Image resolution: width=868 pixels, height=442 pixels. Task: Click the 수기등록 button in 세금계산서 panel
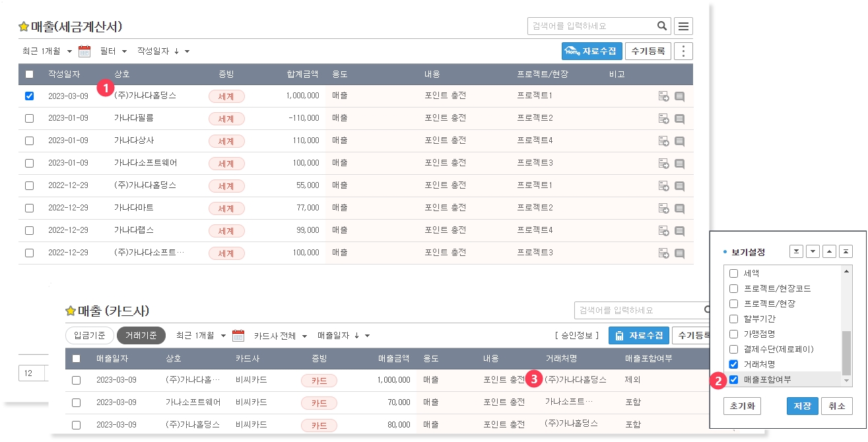648,51
